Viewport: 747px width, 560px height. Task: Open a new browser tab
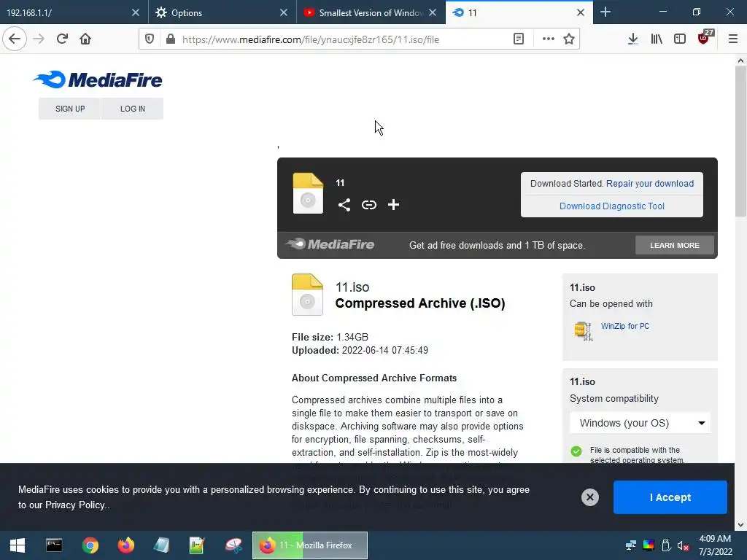point(605,12)
